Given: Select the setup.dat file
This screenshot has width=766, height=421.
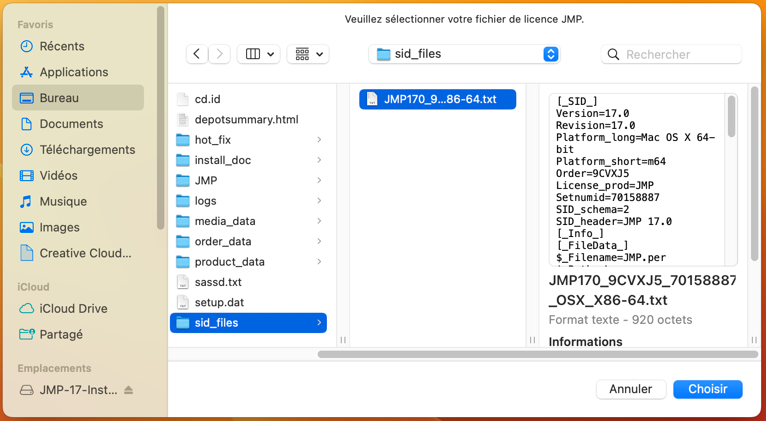Looking at the screenshot, I should point(219,302).
